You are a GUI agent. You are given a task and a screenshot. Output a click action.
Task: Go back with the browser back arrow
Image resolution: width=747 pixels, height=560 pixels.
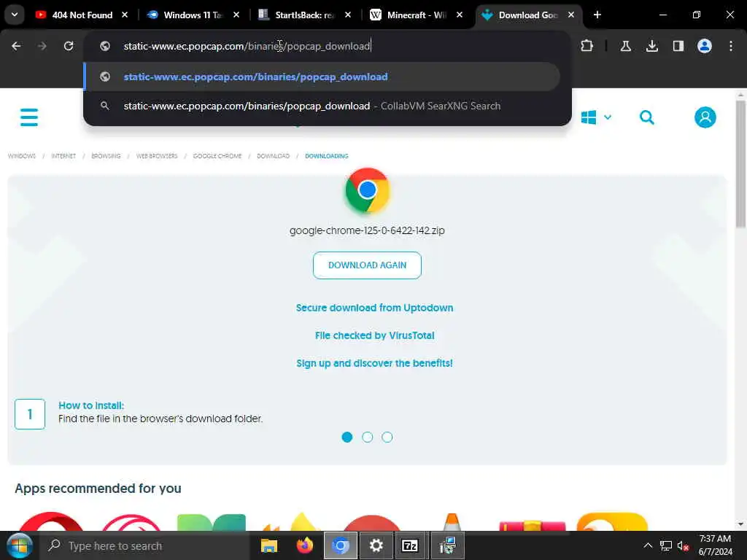coord(16,46)
